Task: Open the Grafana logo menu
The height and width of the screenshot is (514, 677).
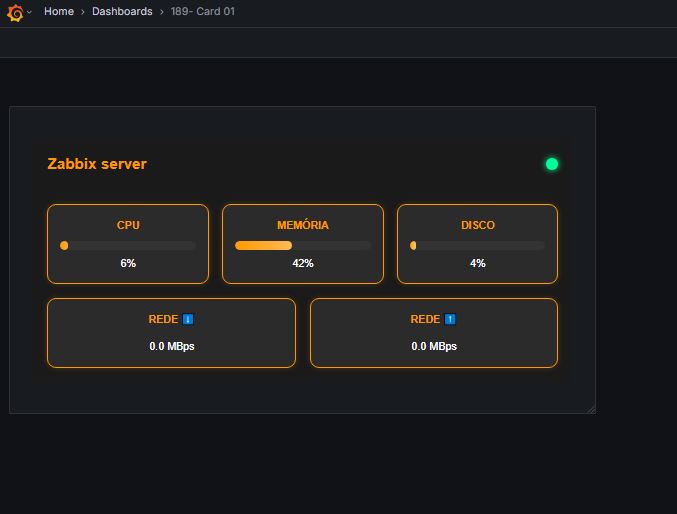Action: coord(15,13)
